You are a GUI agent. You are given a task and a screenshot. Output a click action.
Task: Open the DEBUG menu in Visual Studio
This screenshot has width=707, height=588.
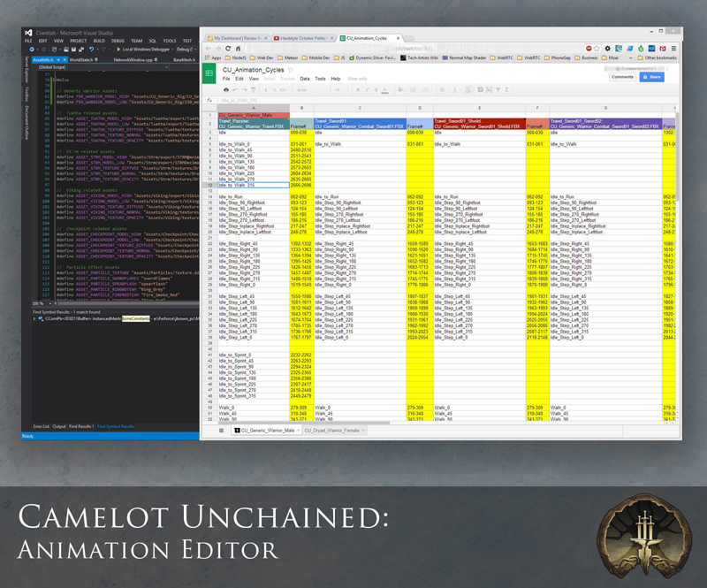point(118,41)
